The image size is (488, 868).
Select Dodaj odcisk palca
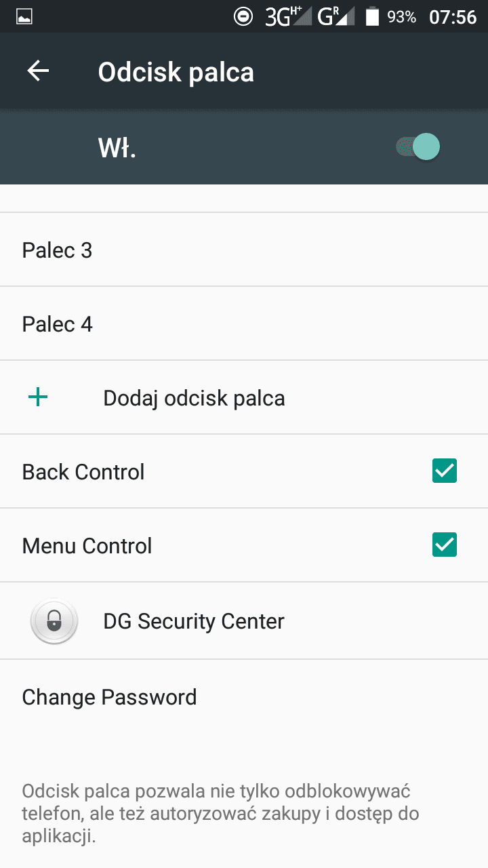click(x=194, y=398)
